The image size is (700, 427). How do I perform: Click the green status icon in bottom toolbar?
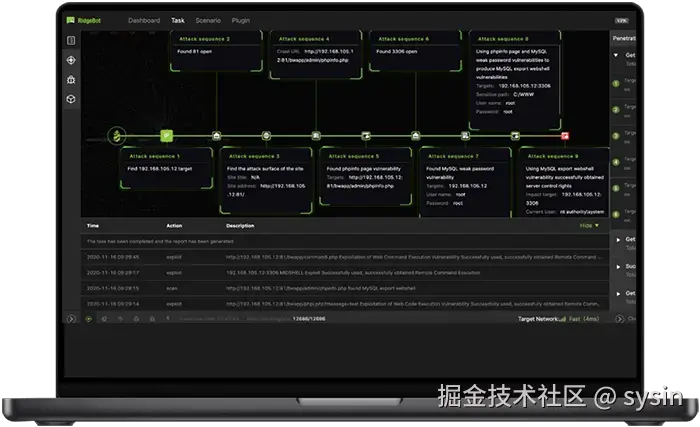(88, 319)
